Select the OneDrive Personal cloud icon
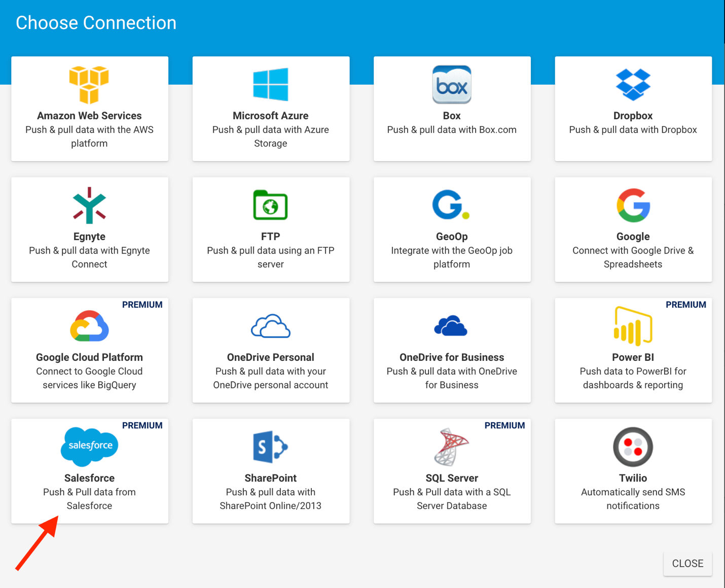 tap(271, 326)
